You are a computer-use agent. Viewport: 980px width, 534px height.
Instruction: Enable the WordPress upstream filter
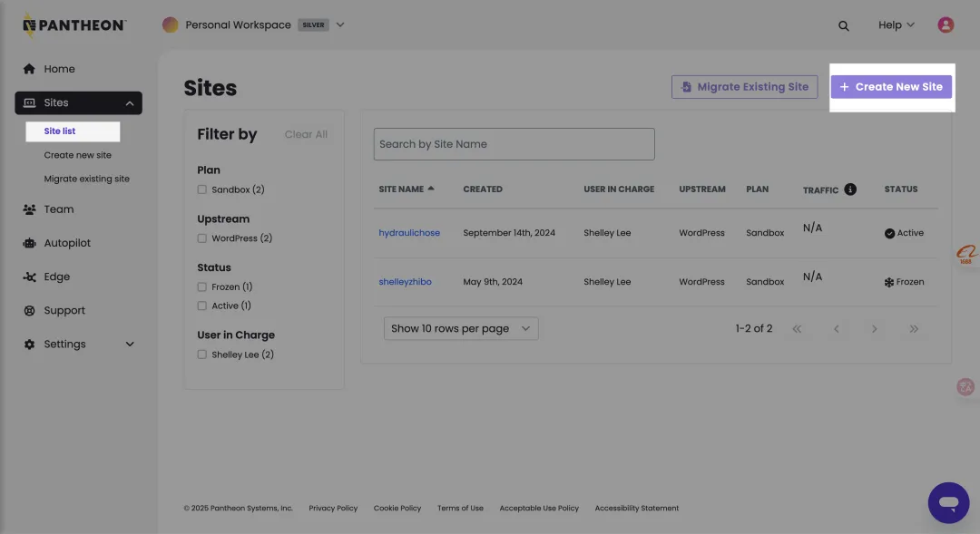tap(202, 238)
